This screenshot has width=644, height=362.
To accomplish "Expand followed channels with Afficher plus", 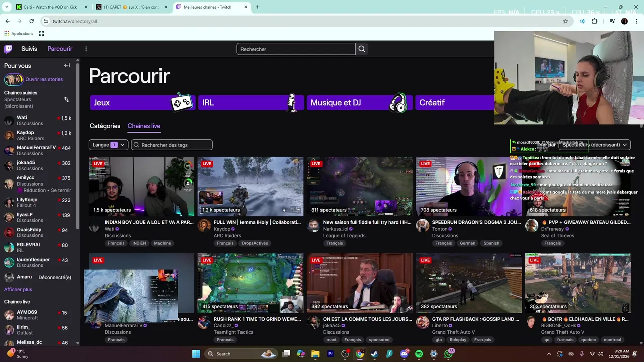I will (x=18, y=289).
